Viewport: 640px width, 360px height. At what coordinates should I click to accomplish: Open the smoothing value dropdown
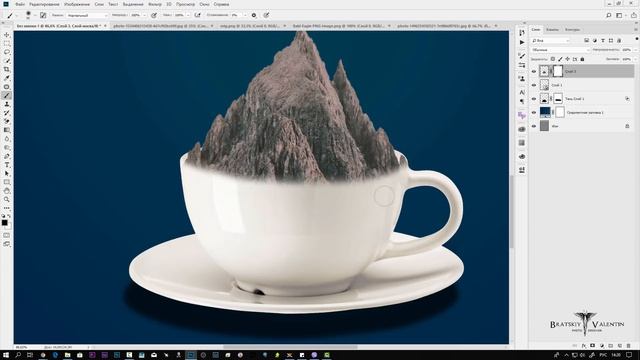[x=245, y=15]
